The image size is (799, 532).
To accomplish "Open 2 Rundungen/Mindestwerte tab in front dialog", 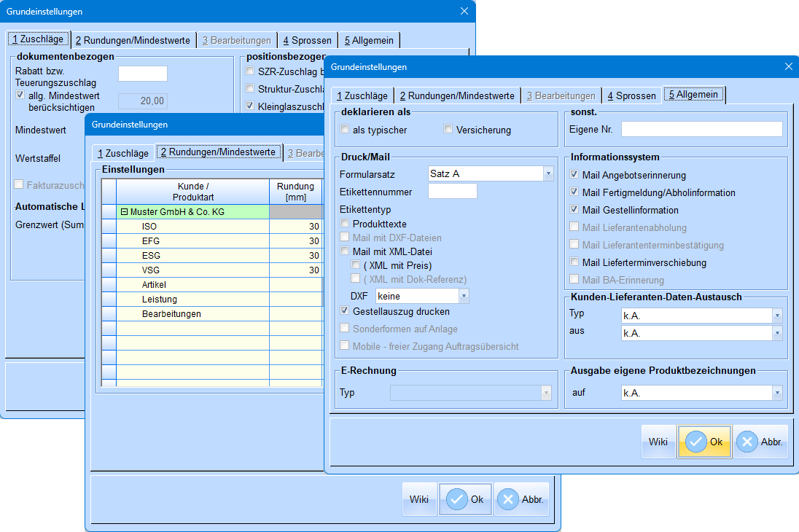I will [457, 95].
